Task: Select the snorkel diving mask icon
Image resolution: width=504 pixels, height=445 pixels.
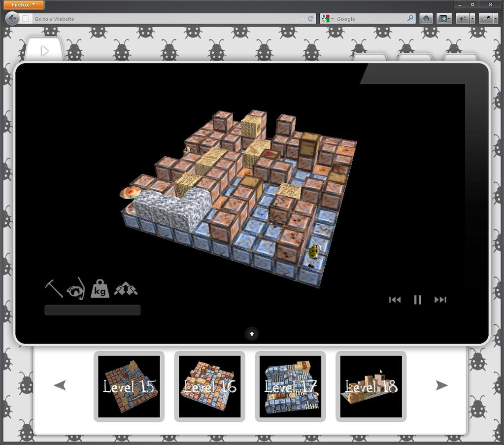Action: tap(76, 289)
